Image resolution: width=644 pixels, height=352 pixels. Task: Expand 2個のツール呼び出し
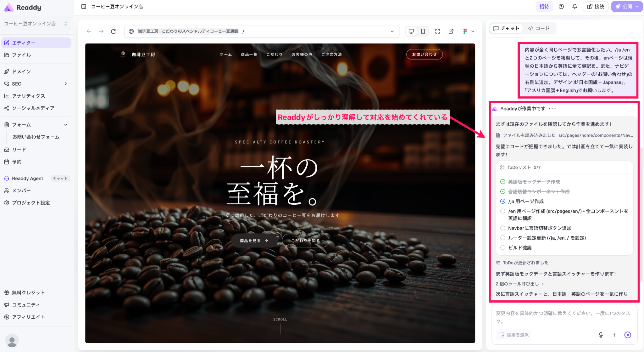pyautogui.click(x=520, y=284)
